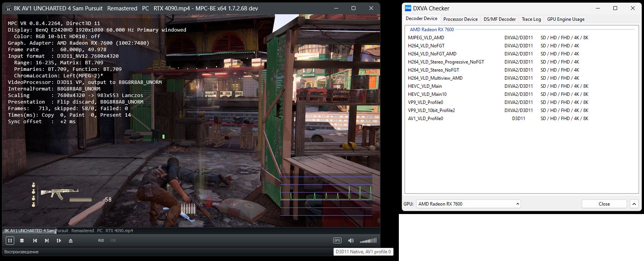This screenshot has width=644, height=261.
Task: Click the DXVA Checker app icon
Action: (408, 8)
